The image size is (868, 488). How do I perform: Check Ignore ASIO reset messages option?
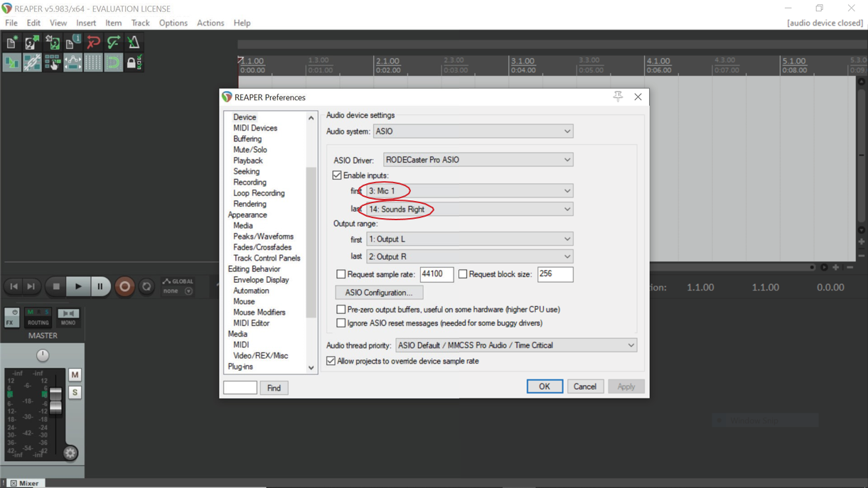341,323
